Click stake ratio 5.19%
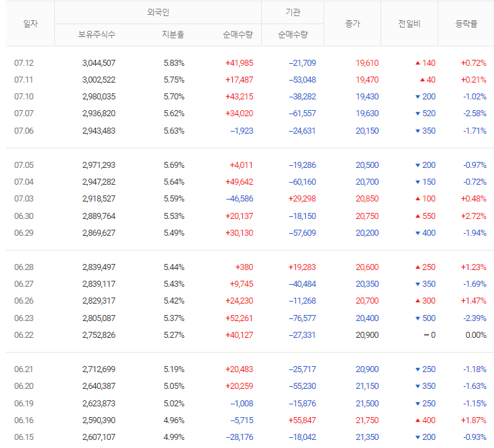This screenshot has width=494, height=448. tap(174, 369)
